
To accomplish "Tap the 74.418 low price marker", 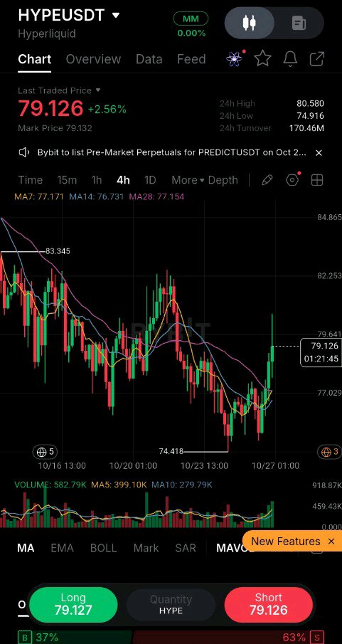I will pos(171,451).
